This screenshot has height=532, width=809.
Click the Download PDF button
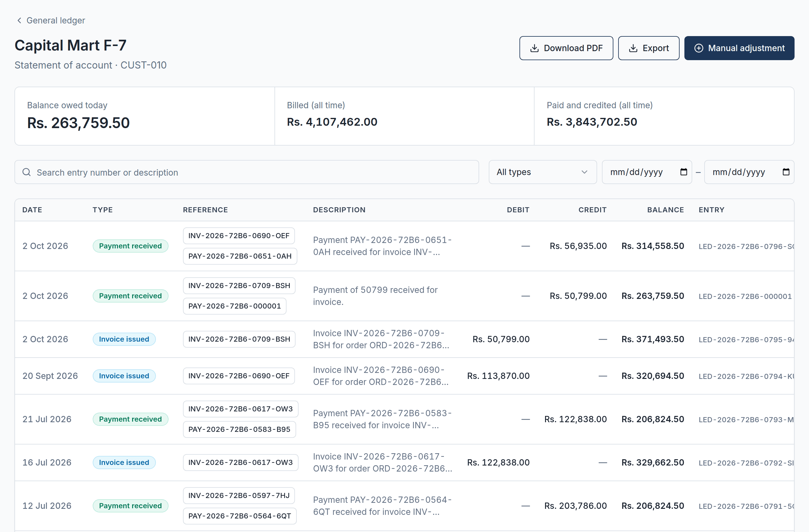pos(566,48)
